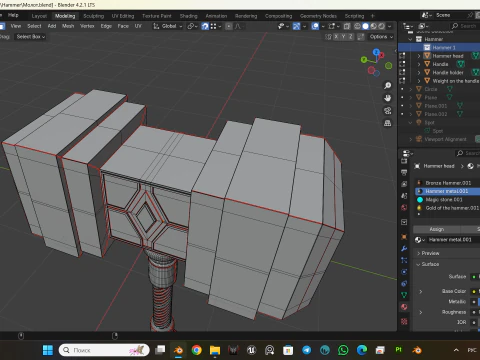Select the Magic stone.001 material slot
This screenshot has width=480, height=360.
coord(447,200)
